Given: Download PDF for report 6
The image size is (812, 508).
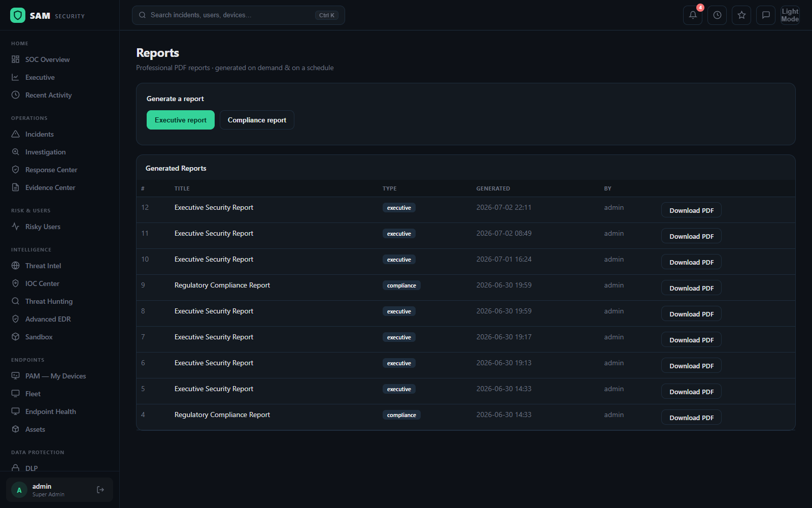Looking at the screenshot, I should click(x=691, y=366).
